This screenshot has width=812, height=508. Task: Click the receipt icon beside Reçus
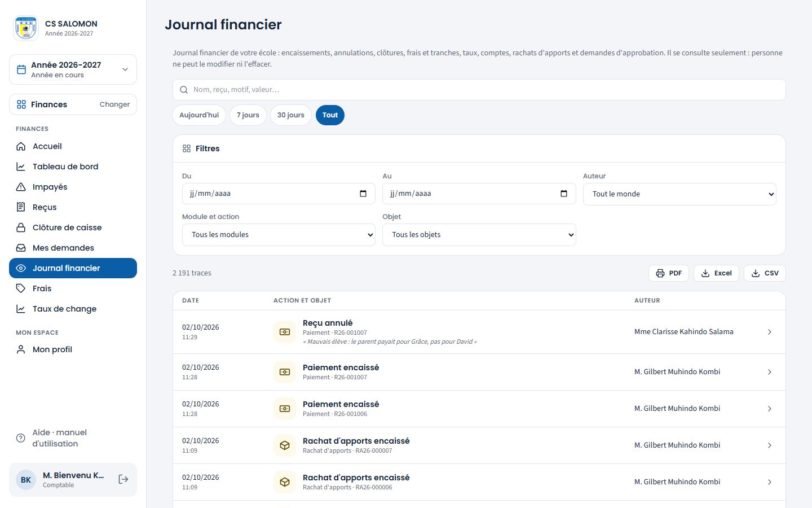[21, 207]
